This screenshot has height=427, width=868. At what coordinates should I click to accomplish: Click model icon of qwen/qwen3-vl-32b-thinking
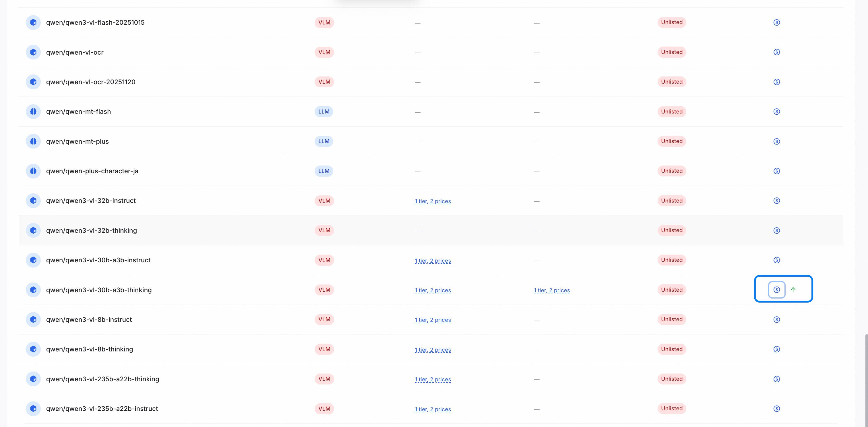pos(33,230)
